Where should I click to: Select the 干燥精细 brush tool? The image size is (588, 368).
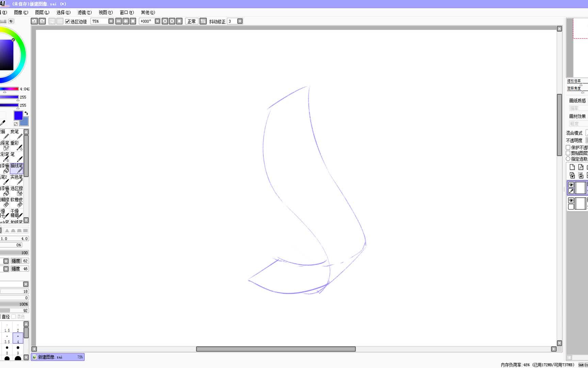16,213
